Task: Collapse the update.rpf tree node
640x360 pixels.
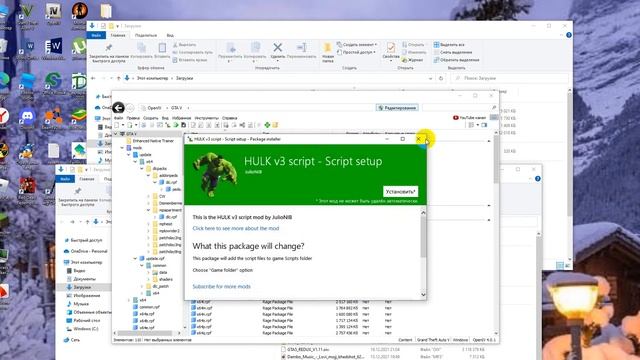Action: (135, 258)
